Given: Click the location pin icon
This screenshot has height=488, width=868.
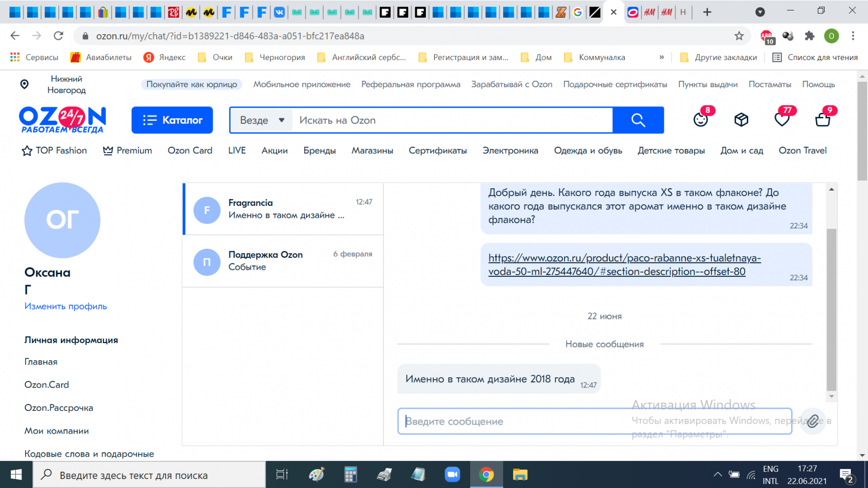Looking at the screenshot, I should pos(24,84).
